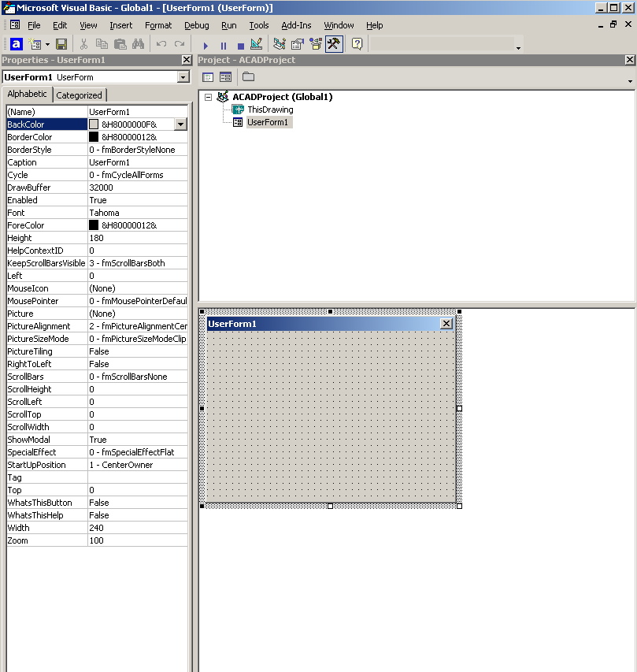Open the Debug menu
637x672 pixels.
pyautogui.click(x=197, y=25)
